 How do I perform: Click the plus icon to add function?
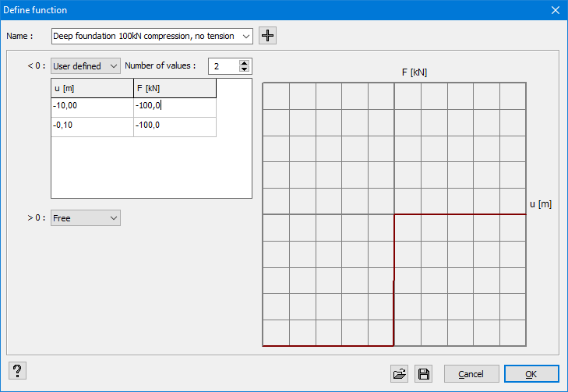(x=268, y=36)
